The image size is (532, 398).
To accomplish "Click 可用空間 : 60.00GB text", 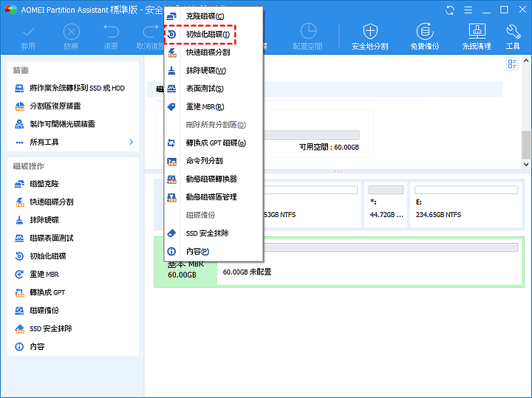I will pos(329,147).
